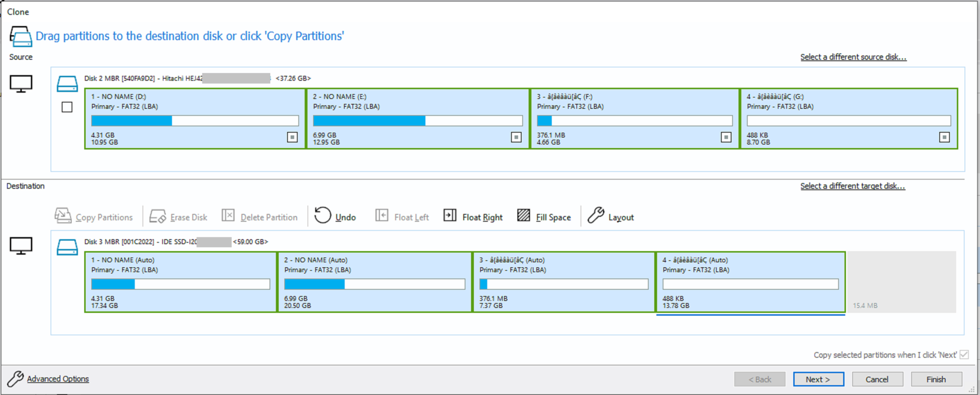Toggle checkbox on source partition G:
This screenshot has width=980, height=395.
tap(944, 138)
